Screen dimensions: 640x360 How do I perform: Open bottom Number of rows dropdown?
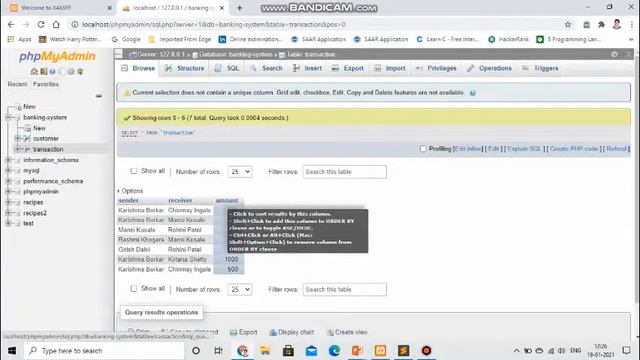pos(240,289)
